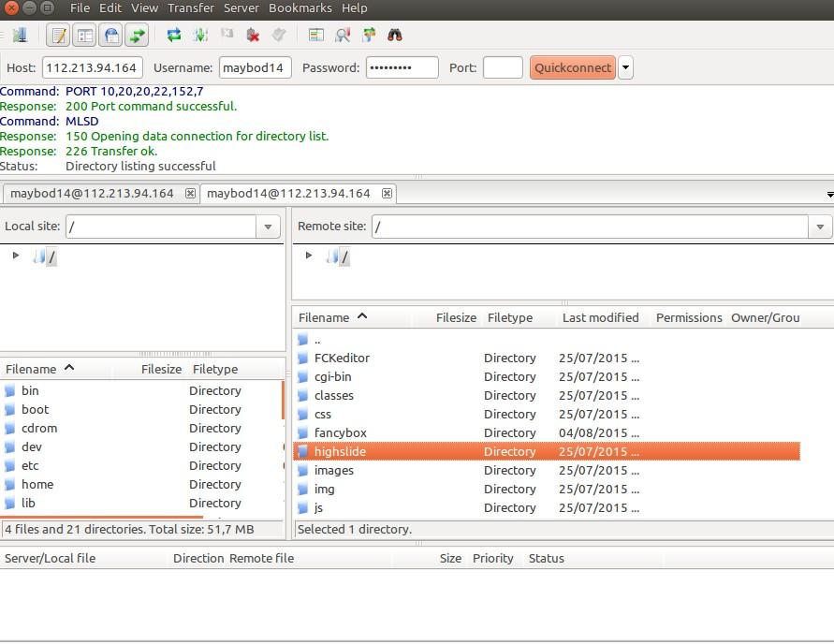The height and width of the screenshot is (644, 834).
Task: Select the remote root folder in tree
Action: pos(338,257)
